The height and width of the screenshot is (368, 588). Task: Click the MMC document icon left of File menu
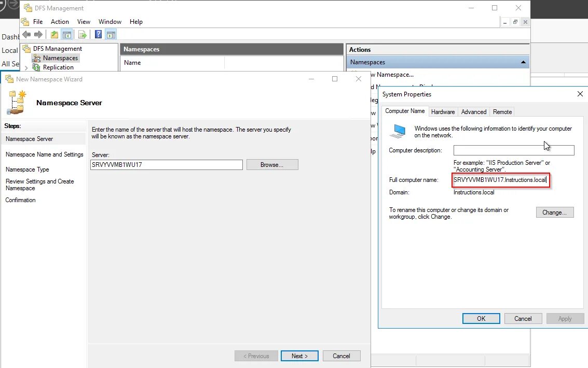pyautogui.click(x=25, y=22)
